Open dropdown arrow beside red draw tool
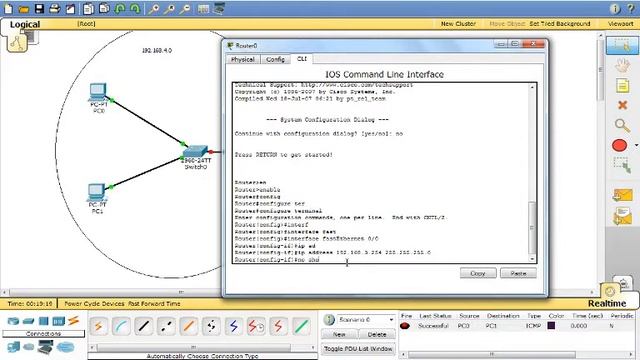This screenshot has height=360, width=640. (636, 145)
